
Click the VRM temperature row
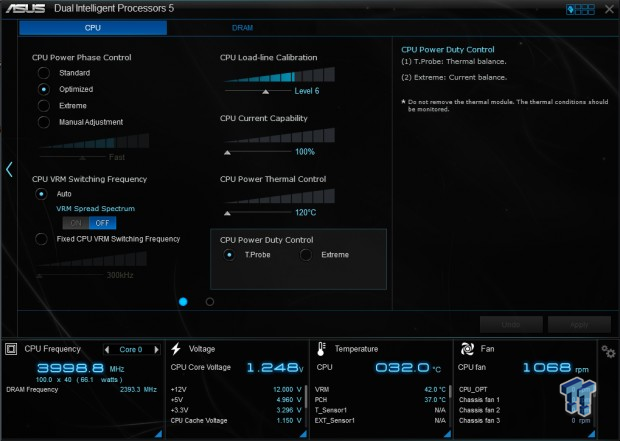(x=380, y=390)
